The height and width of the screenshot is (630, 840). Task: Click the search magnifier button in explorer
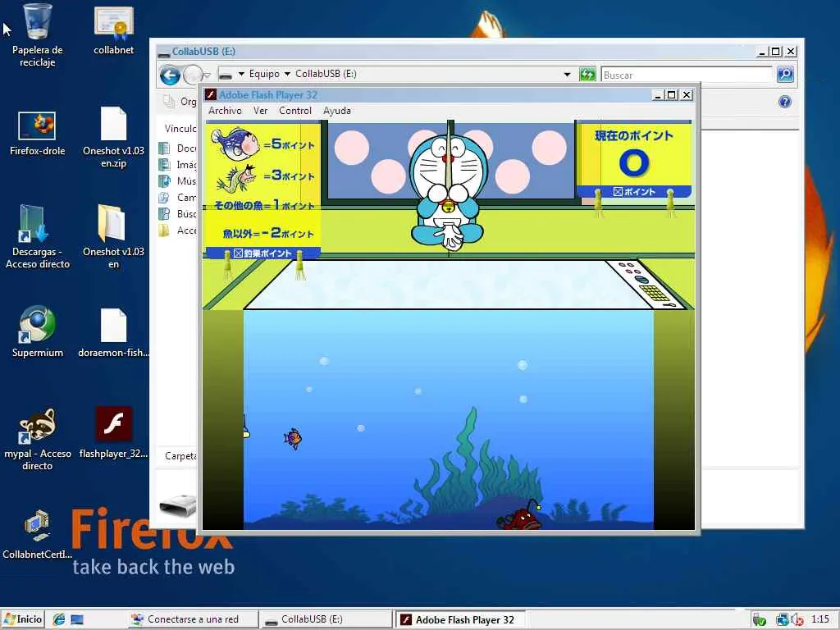[785, 75]
